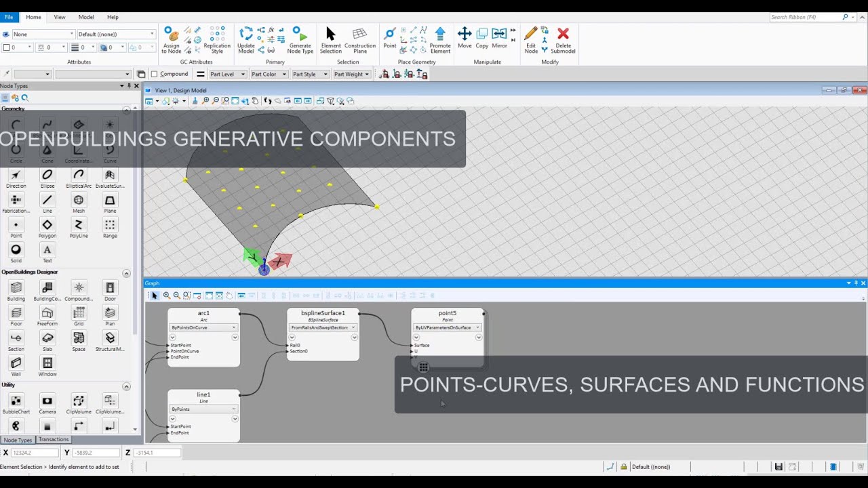Image resolution: width=868 pixels, height=488 pixels.
Task: Switch to the View ribbon tab
Action: pos(60,17)
